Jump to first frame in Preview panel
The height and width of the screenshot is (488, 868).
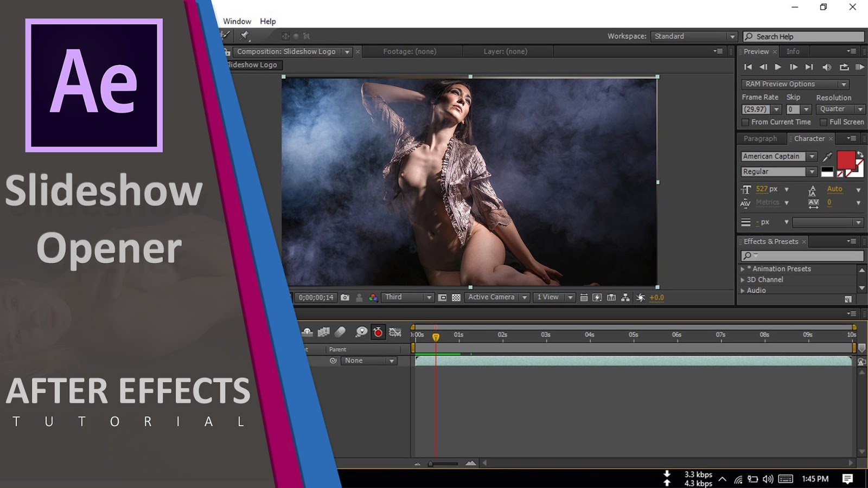click(x=748, y=67)
